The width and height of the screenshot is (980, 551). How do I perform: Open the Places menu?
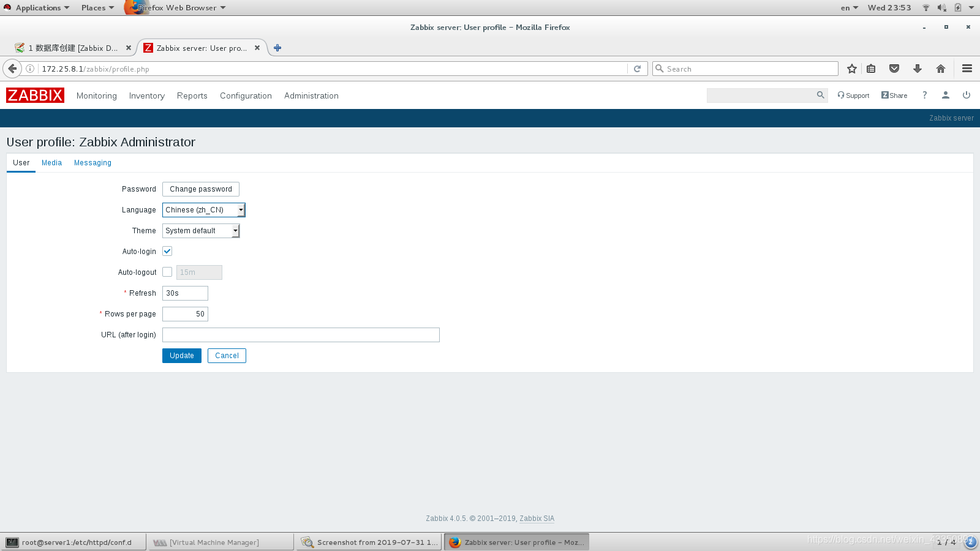tap(97, 7)
